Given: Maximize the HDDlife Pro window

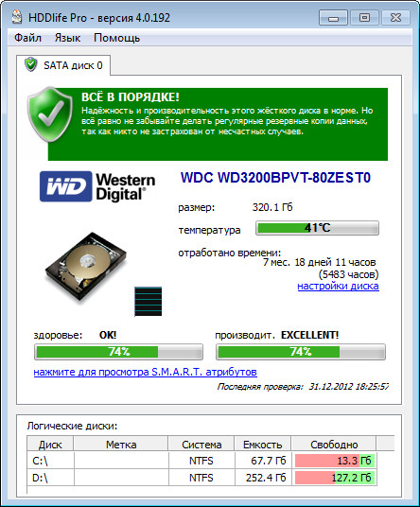Looking at the screenshot, I should tap(364, 17).
